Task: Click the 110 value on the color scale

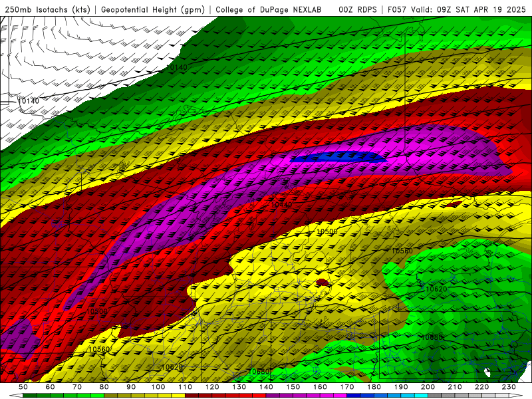Action: pyautogui.click(x=186, y=387)
